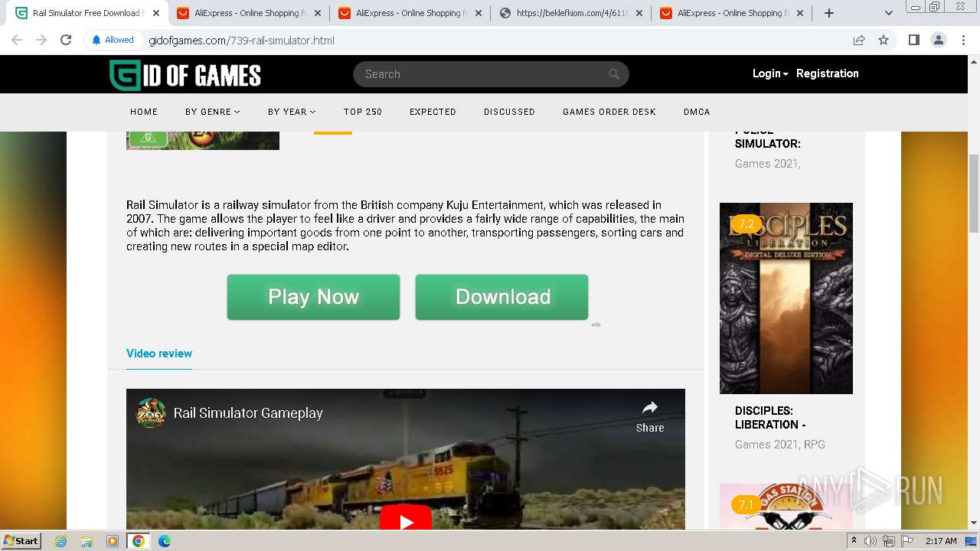Screen dimensions: 980x551
Task: Open the DMCA page
Action: pos(697,112)
